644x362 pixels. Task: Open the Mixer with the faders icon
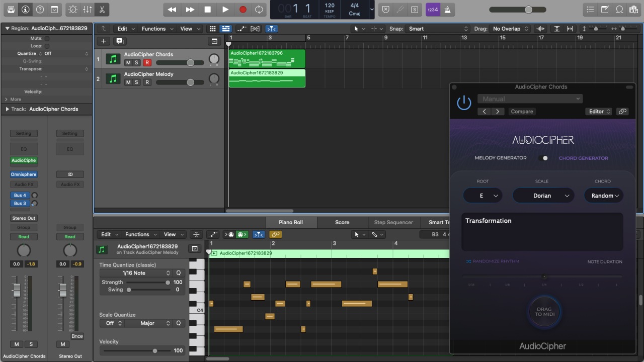pyautogui.click(x=87, y=9)
